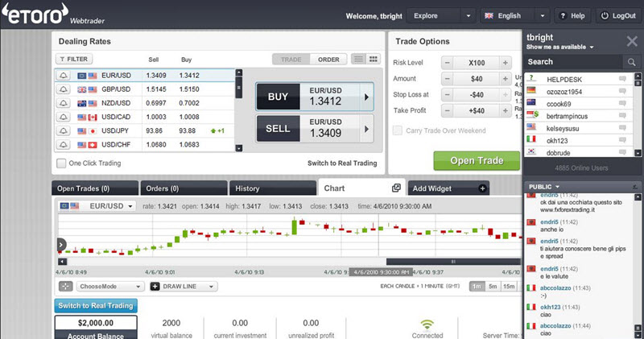Image resolution: width=644 pixels, height=339 pixels.
Task: Open chat bubble icon next to okh123
Action: (x=622, y=140)
